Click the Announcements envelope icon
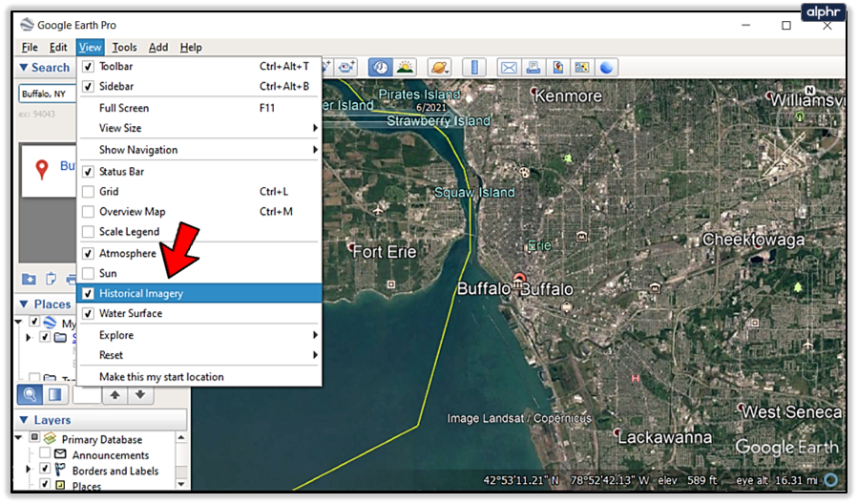The height and width of the screenshot is (504, 858). (x=60, y=454)
